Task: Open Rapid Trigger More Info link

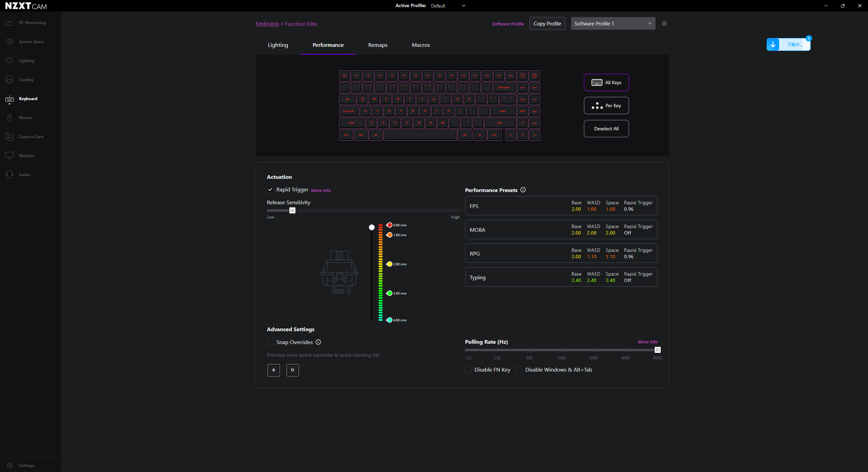Action: click(321, 190)
